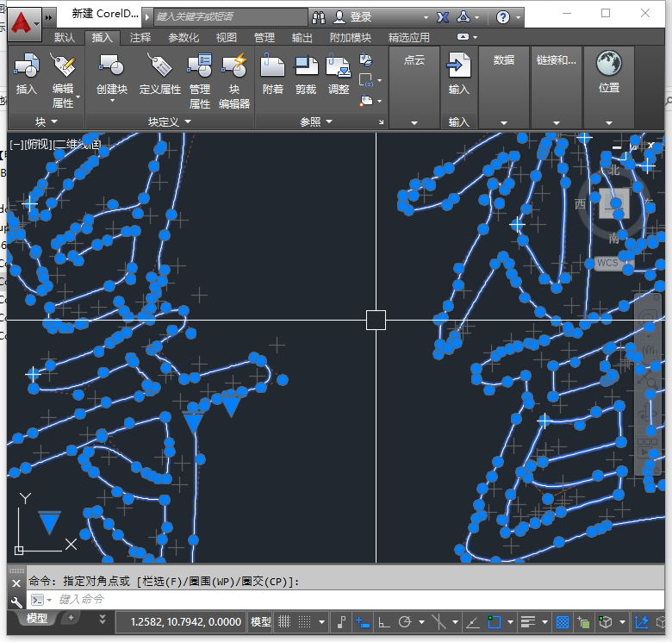Viewport: 672px width, 642px height.
Task: Toggle snap mode dotted grid icon
Action: click(304, 622)
